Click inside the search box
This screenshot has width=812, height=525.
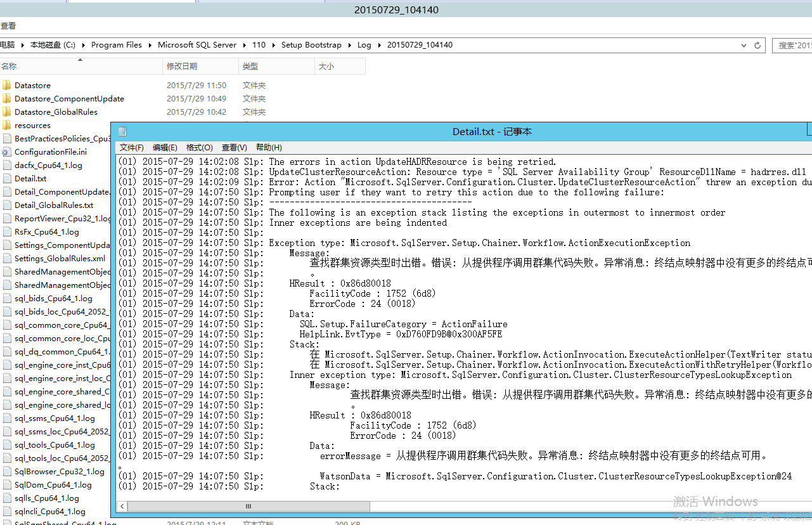tap(792, 45)
